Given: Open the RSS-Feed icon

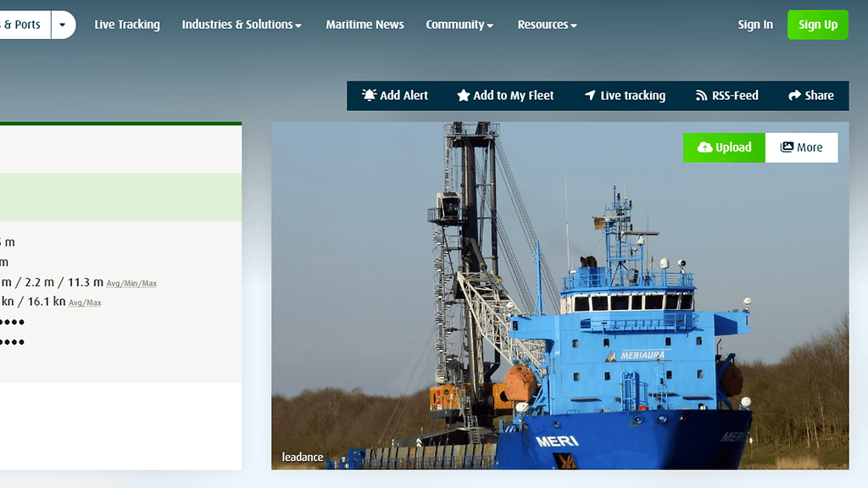Looking at the screenshot, I should [x=701, y=96].
